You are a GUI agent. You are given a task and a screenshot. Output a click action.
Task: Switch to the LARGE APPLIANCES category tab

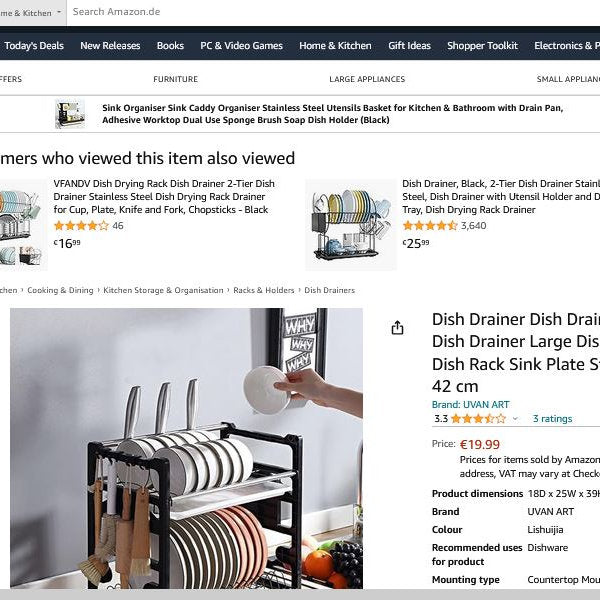coord(367,79)
